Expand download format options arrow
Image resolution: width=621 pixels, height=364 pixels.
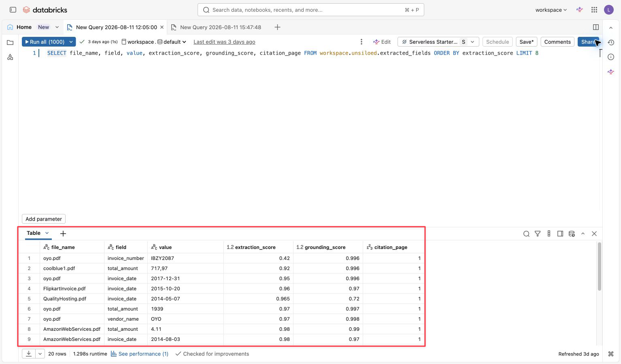40,353
